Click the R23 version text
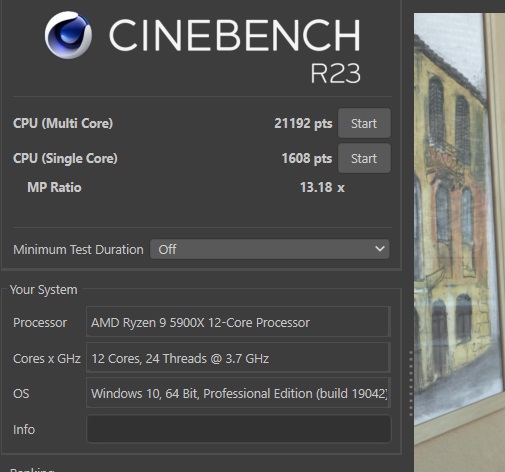 tap(335, 73)
